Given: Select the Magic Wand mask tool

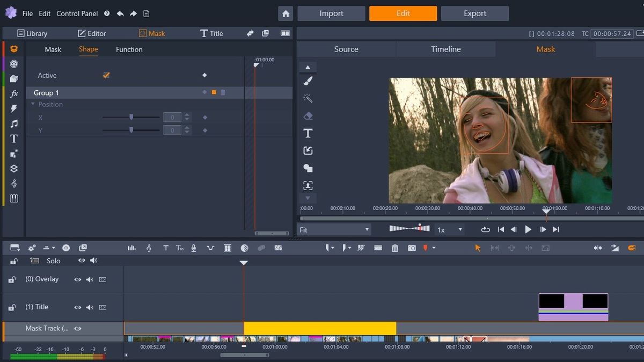Looking at the screenshot, I should pyautogui.click(x=308, y=98).
